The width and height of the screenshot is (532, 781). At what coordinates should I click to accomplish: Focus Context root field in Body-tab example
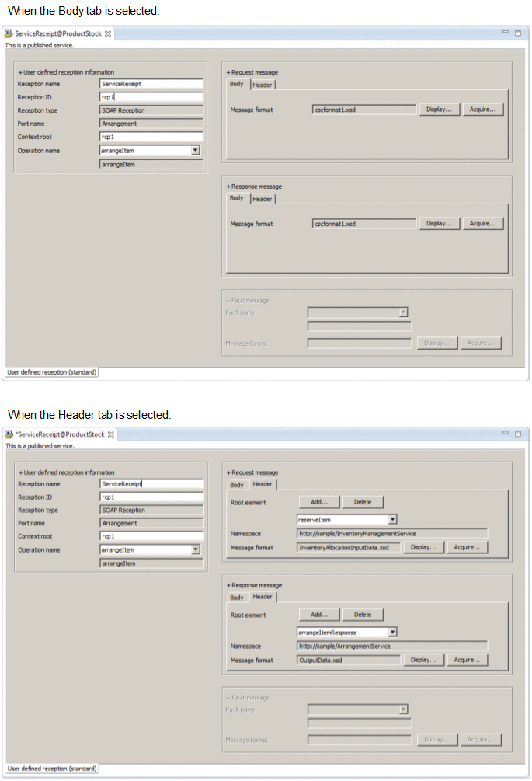[x=151, y=137]
